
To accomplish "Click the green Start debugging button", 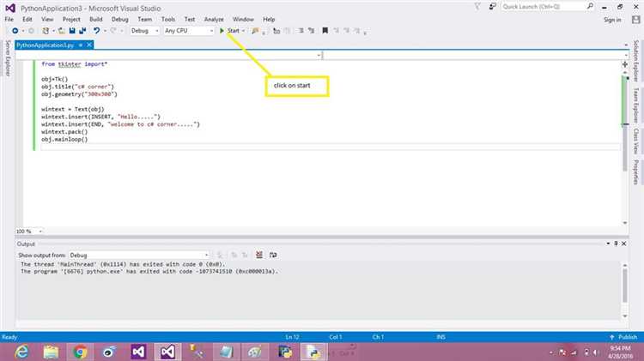I will click(229, 31).
